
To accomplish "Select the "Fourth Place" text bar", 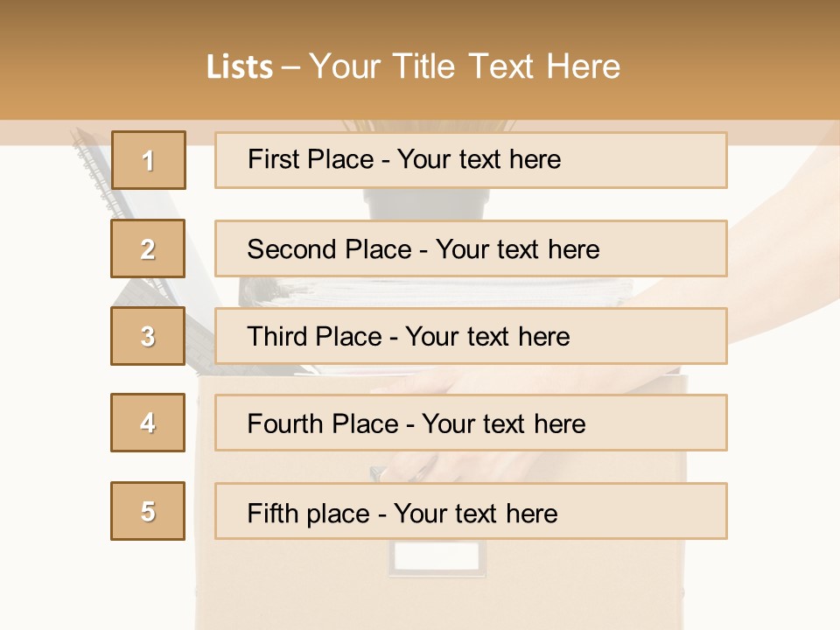I will click(x=471, y=423).
